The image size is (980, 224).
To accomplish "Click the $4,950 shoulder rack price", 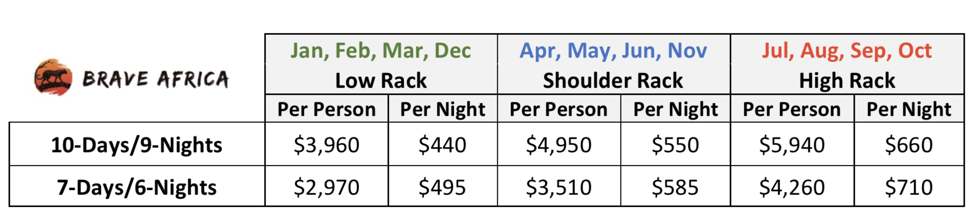I will [559, 145].
